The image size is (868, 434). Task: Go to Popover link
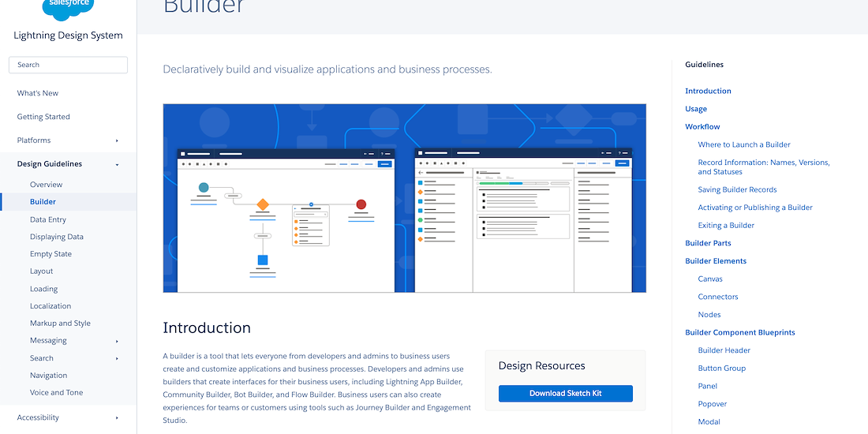(713, 404)
